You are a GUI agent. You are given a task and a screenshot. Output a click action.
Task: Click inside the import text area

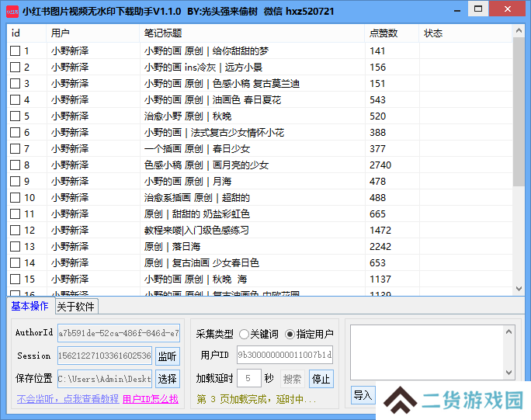point(427,352)
